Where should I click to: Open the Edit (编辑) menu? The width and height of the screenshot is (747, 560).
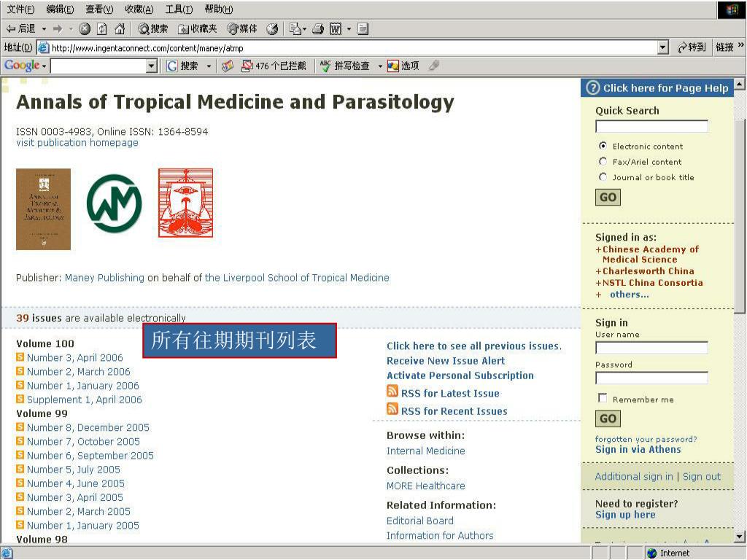(60, 9)
